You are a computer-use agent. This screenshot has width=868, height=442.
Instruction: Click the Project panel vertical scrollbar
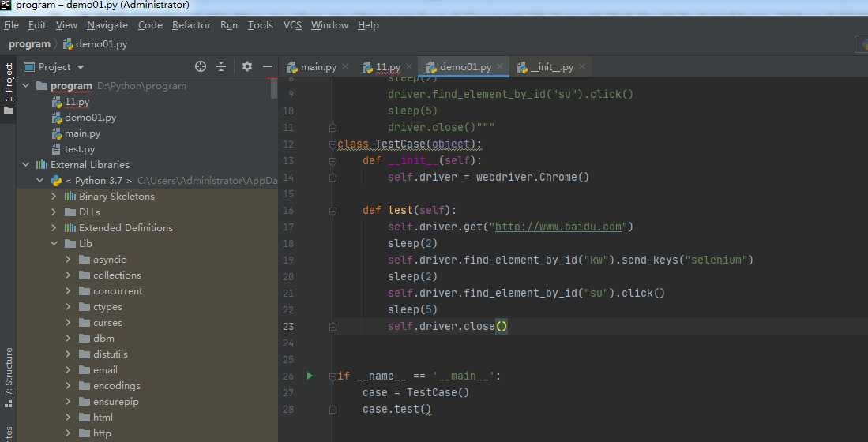pos(274,88)
